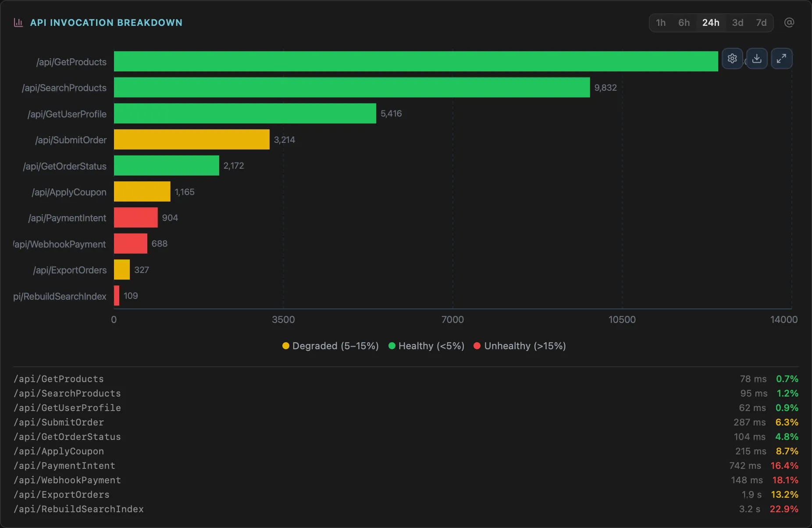The width and height of the screenshot is (812, 528).
Task: Select the 7d time range
Action: [761, 23]
